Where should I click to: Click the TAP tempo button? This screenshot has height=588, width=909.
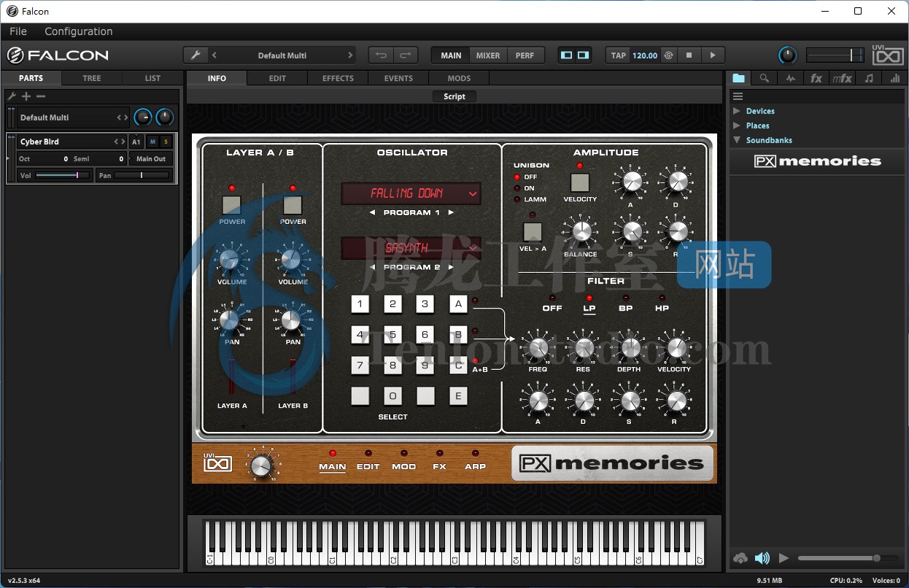click(x=619, y=55)
